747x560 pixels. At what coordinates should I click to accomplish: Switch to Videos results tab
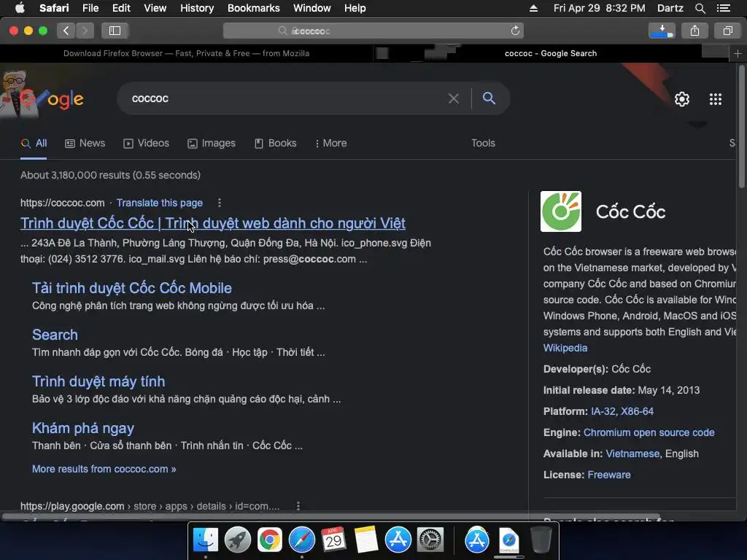(x=146, y=144)
